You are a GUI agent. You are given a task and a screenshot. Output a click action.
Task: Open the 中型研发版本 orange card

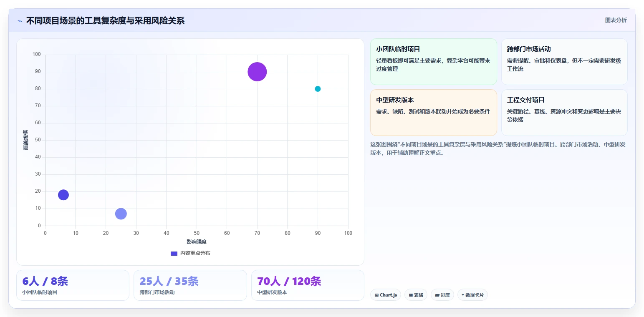click(433, 113)
